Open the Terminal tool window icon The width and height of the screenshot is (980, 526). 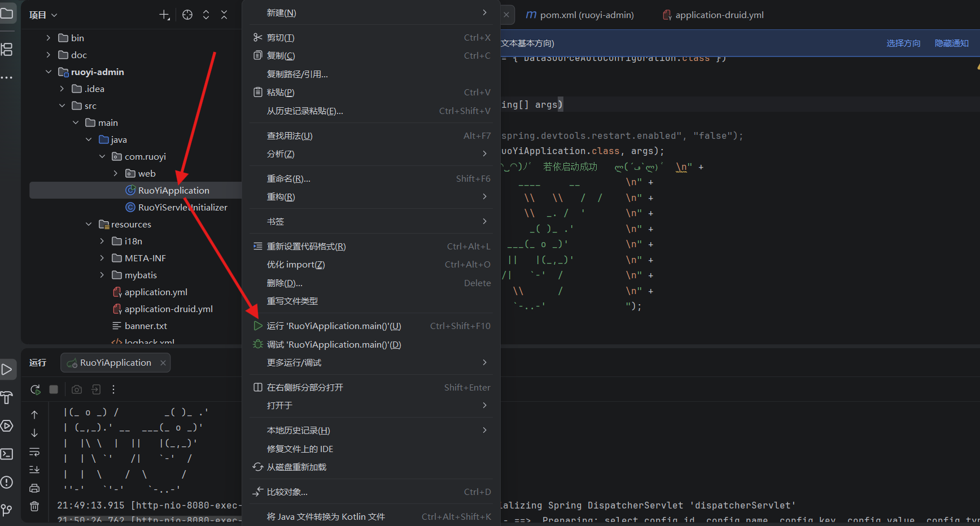point(7,454)
